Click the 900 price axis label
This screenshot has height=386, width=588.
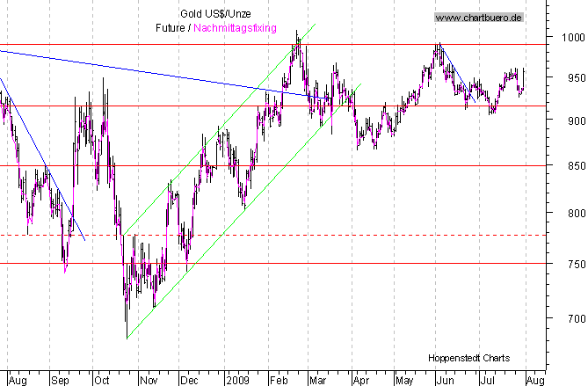(577, 120)
